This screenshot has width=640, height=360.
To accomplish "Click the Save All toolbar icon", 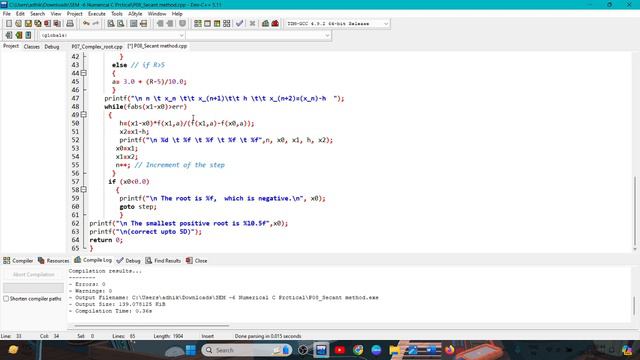I will [x=38, y=24].
